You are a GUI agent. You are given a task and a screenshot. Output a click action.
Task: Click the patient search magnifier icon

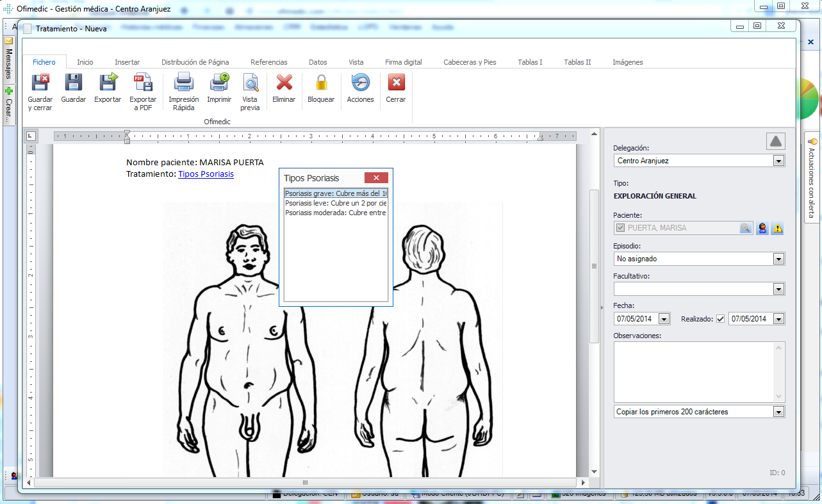tap(745, 228)
